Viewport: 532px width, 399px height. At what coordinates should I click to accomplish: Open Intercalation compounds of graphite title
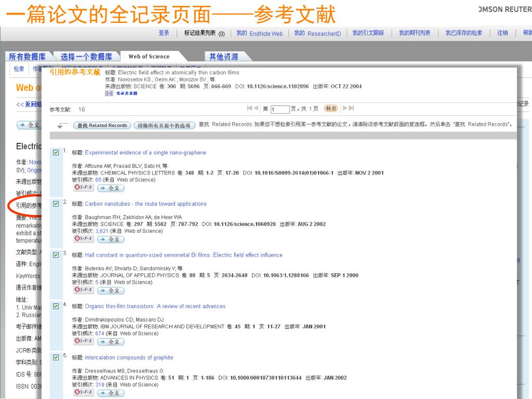pos(129,357)
